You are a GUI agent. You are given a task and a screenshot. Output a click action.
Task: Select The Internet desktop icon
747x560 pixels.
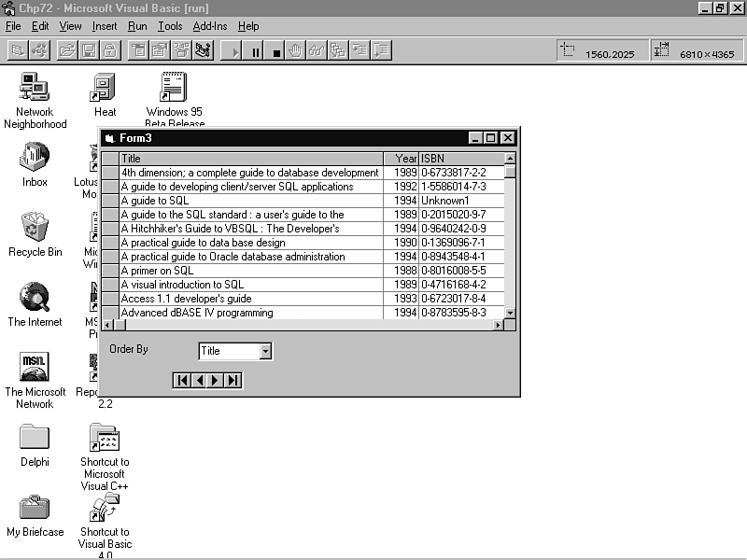(35, 303)
